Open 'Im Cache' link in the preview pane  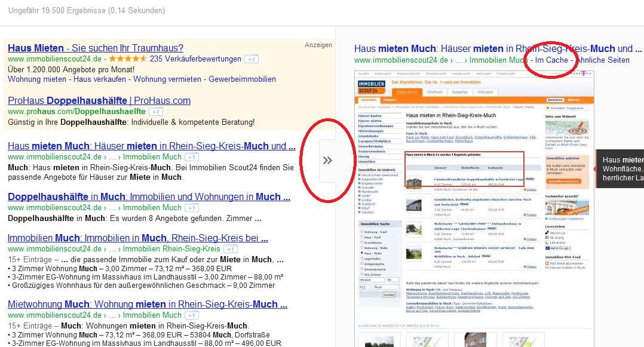[x=551, y=60]
